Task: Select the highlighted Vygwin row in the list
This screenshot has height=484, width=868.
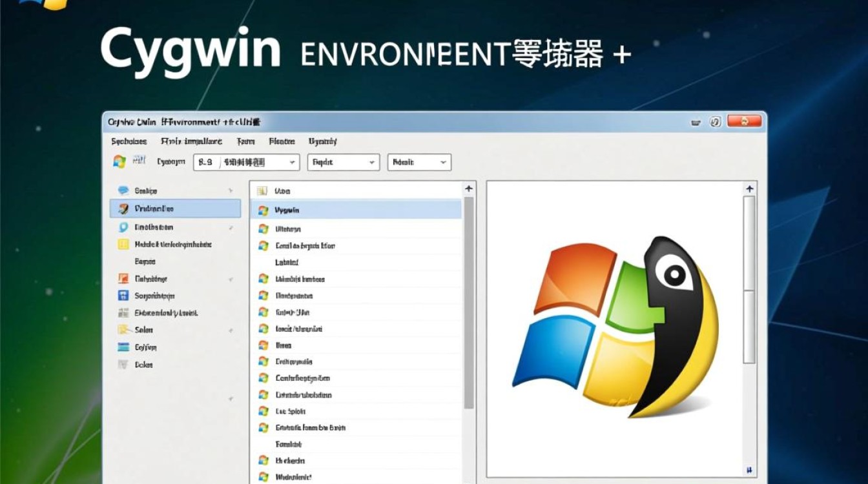Action: (355, 210)
